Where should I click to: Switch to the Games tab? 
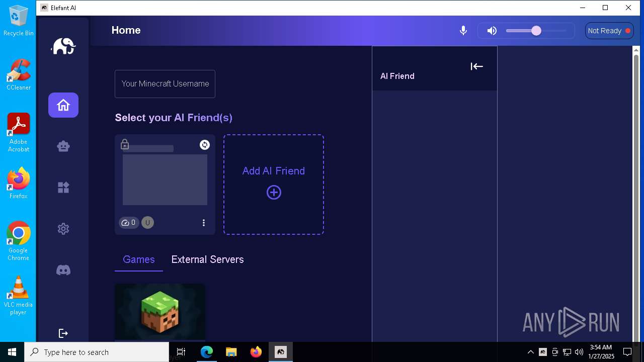(x=139, y=259)
